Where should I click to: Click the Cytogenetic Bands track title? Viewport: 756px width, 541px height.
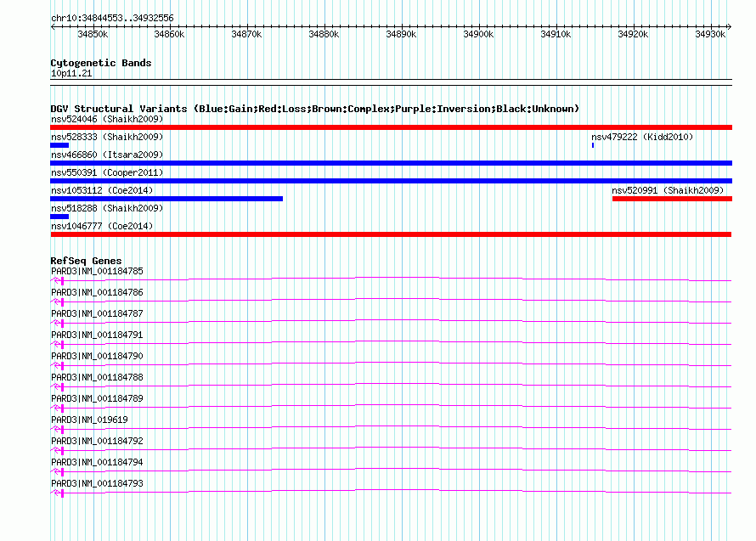(101, 63)
